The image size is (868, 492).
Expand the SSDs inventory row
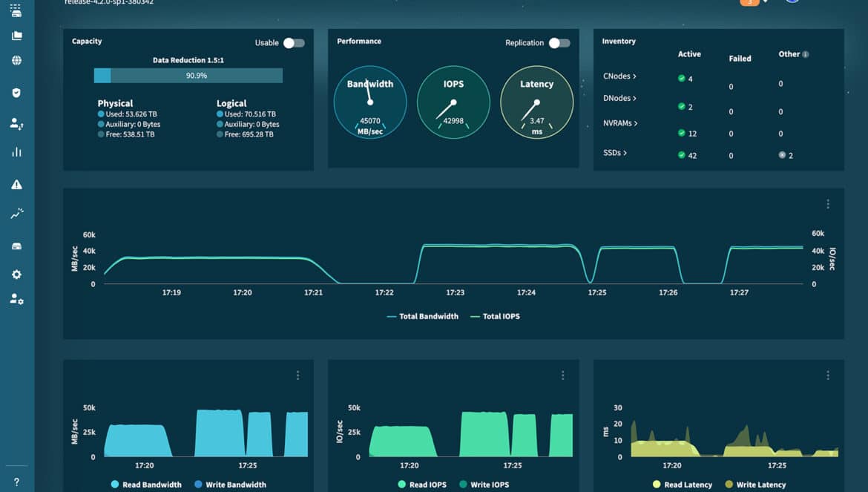pyautogui.click(x=615, y=153)
